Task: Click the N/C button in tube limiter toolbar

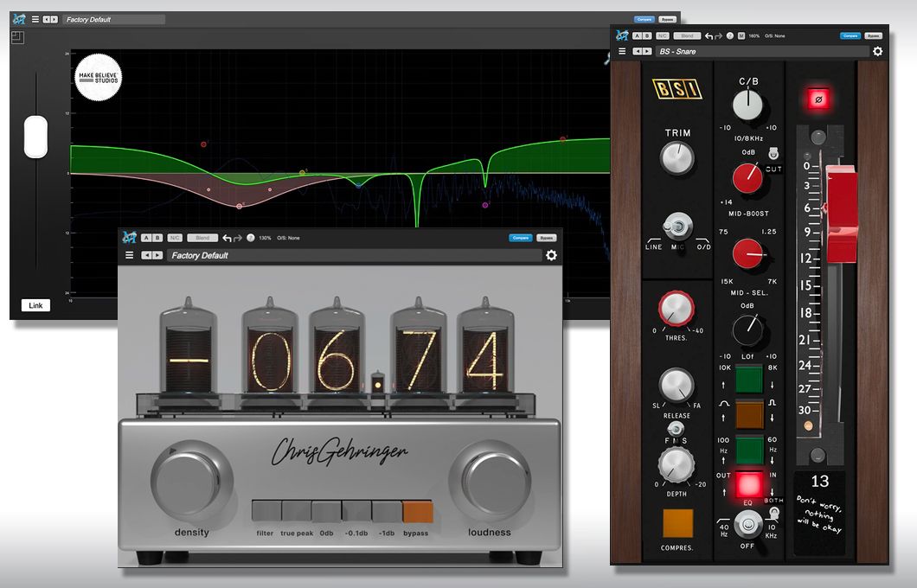Action: coord(175,238)
